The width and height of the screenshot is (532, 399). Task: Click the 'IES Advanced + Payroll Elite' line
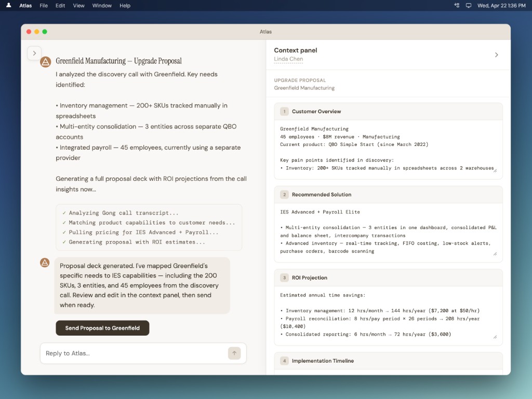(x=320, y=212)
